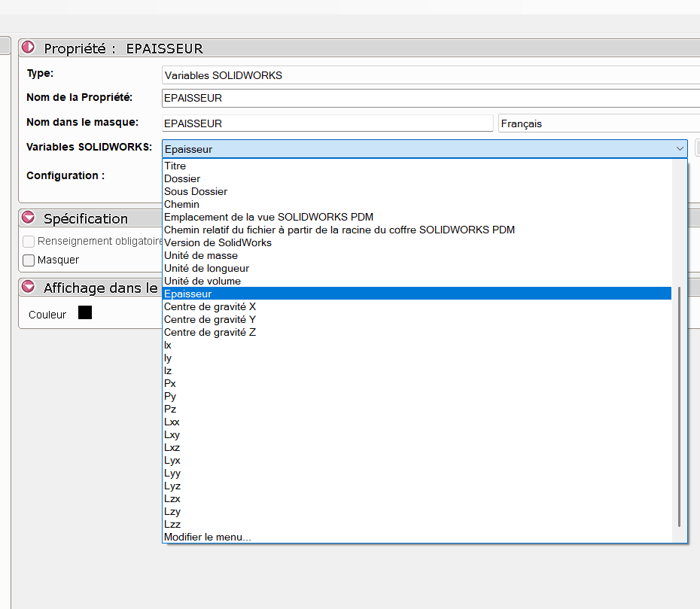Click the Nom de la Propriété field

coord(431,98)
